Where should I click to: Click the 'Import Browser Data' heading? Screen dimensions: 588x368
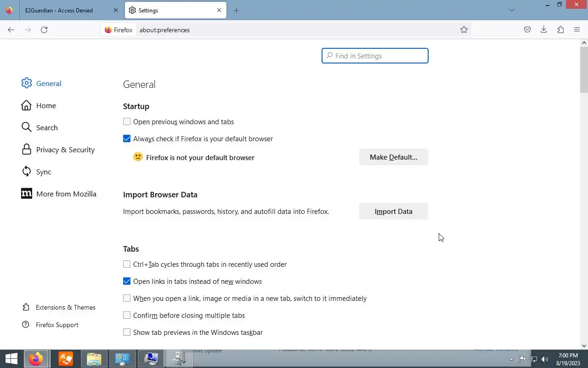160,195
